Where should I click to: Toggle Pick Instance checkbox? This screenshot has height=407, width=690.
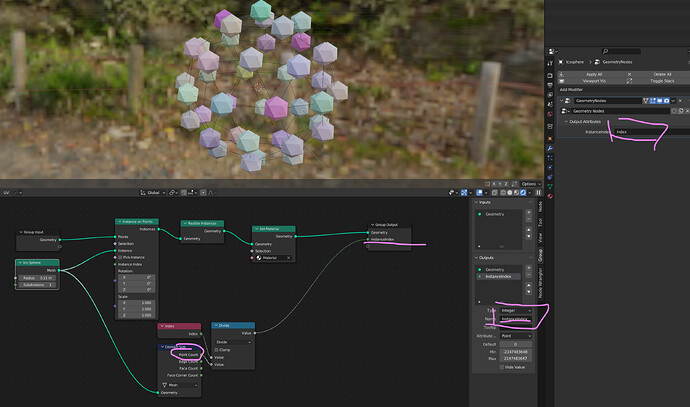click(120, 257)
